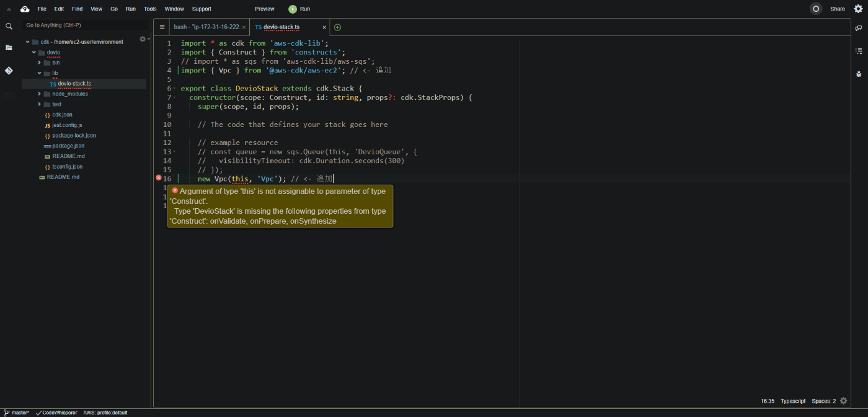868x417 pixels.
Task: Open the root-level README.md file
Action: (x=63, y=177)
